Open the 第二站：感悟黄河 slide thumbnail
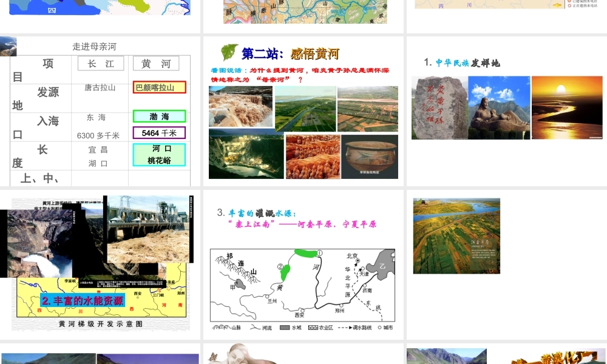The image size is (607, 364). (303, 112)
